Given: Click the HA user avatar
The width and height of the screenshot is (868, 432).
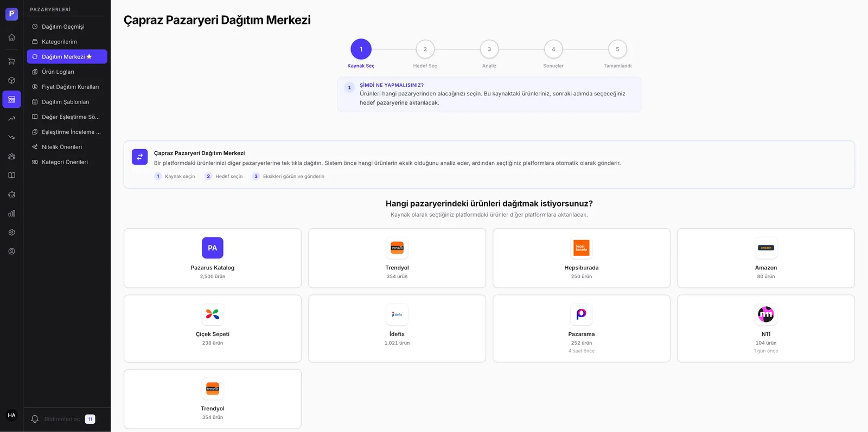Looking at the screenshot, I should click(11, 415).
